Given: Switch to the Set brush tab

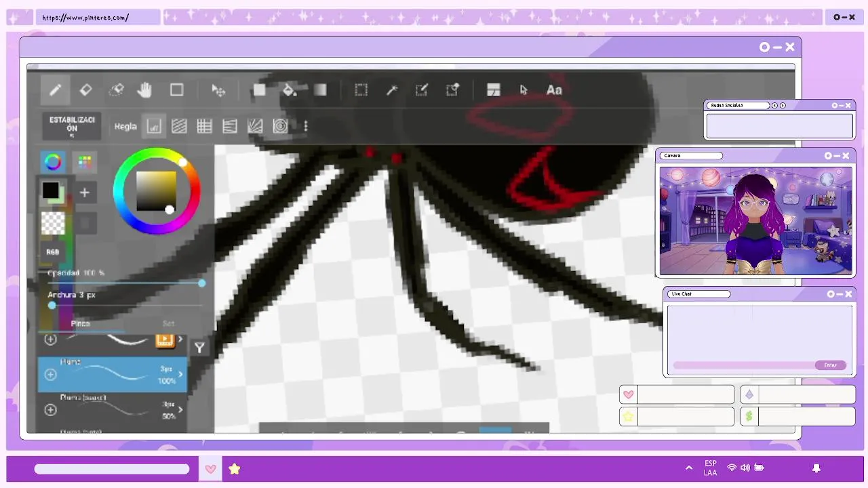Looking at the screenshot, I should click(x=168, y=324).
